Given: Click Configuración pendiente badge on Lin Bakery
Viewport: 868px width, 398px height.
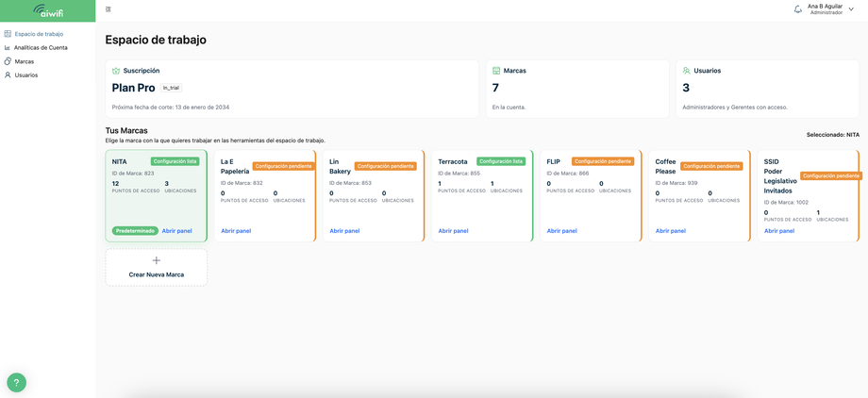Looking at the screenshot, I should (385, 166).
